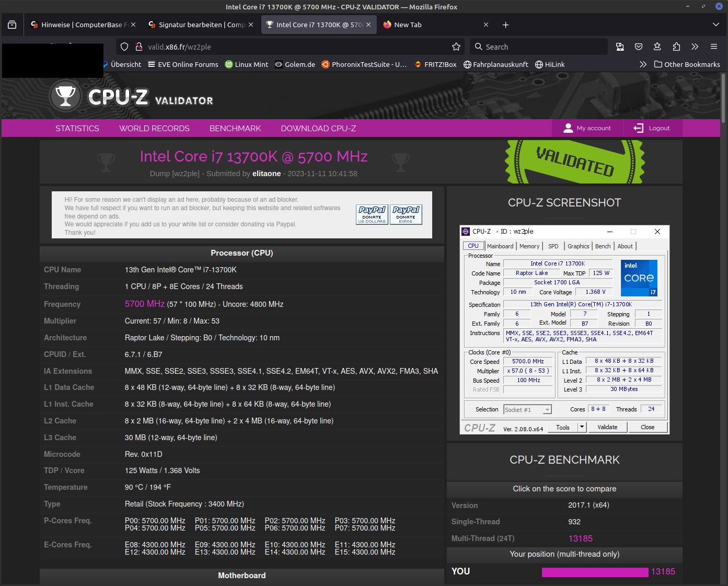Open the WORLD RECORDS menu
The height and width of the screenshot is (586, 728).
[x=154, y=128]
